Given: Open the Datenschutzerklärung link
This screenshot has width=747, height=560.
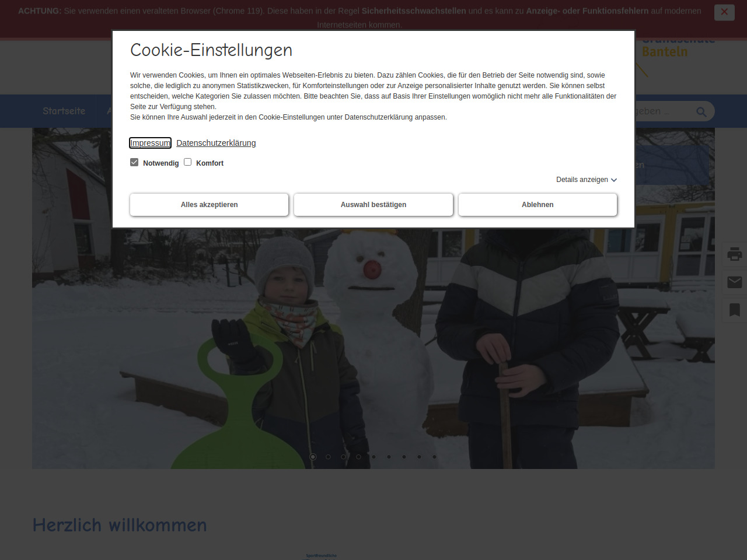Looking at the screenshot, I should click(x=216, y=143).
